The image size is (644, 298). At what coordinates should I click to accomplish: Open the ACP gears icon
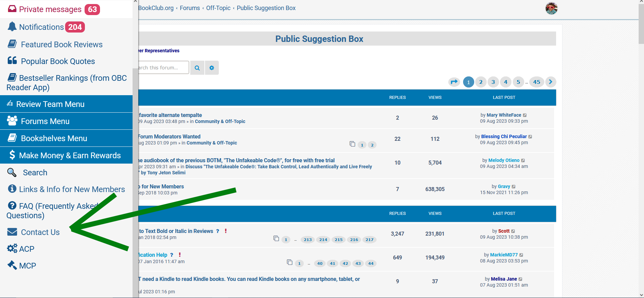coord(12,248)
